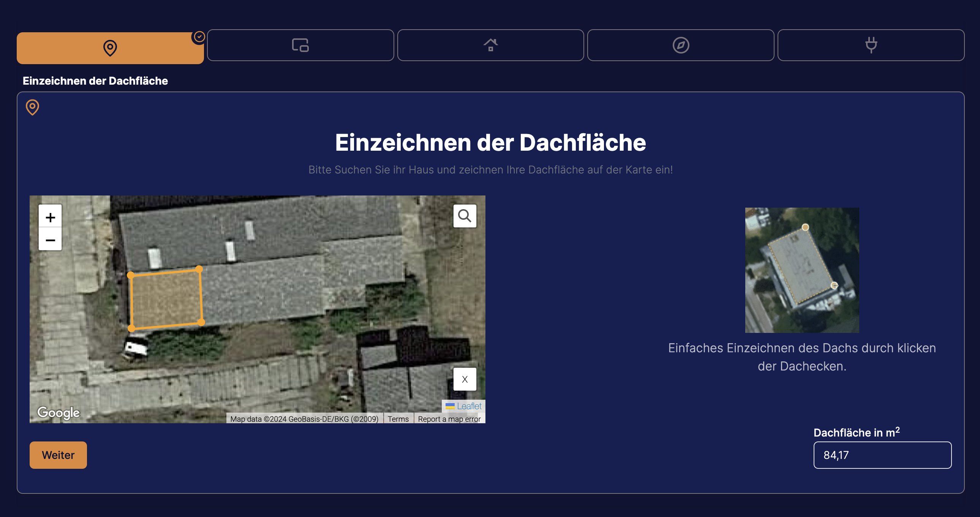This screenshot has height=517, width=980.
Task: Open the map address search
Action: point(465,216)
